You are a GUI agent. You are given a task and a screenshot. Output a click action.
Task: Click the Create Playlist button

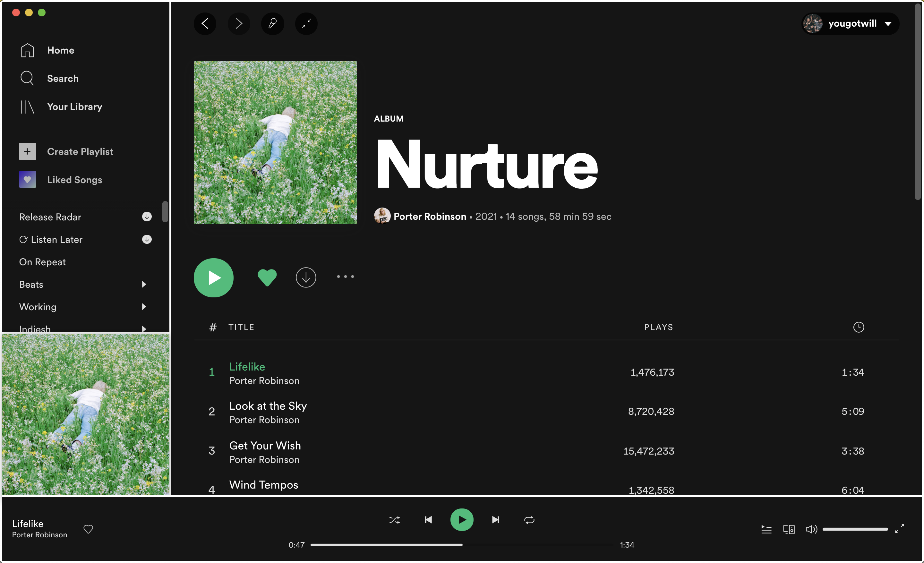click(80, 151)
